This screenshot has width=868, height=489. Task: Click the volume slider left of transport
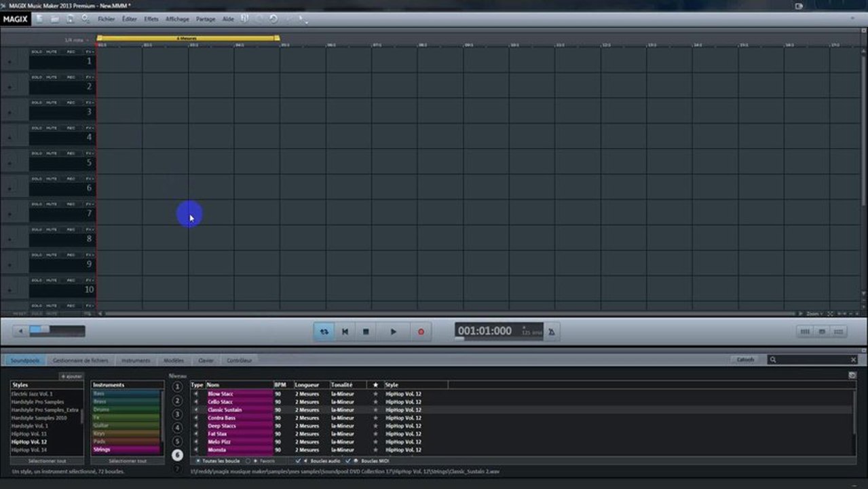click(x=57, y=331)
